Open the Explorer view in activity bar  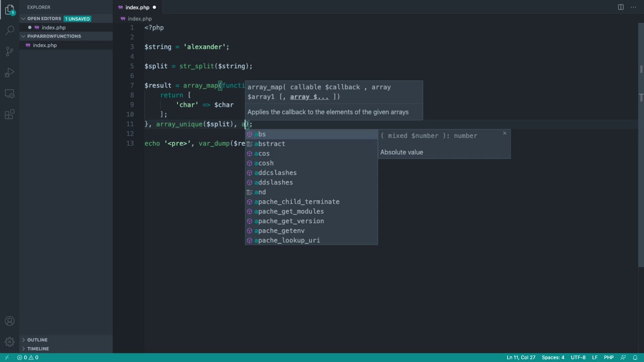click(10, 10)
